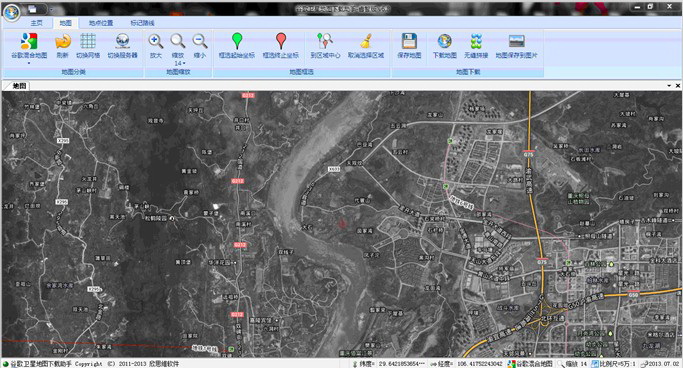
Task: Click the G50 highway shield on the map
Action: click(633, 295)
